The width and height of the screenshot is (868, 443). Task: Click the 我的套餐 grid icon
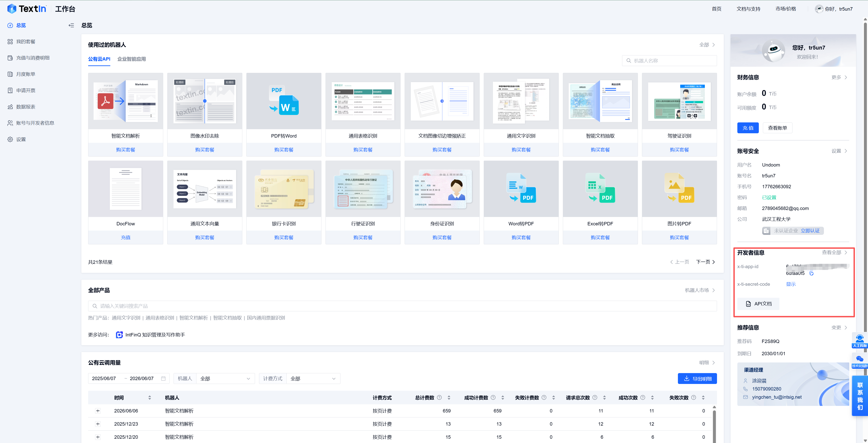[10, 41]
